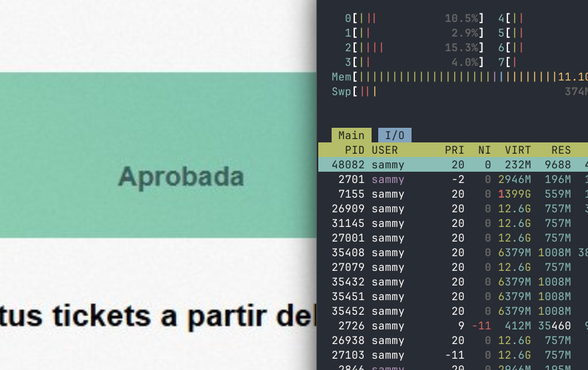This screenshot has width=588, height=370.
Task: Select process row with PID 35452
Action: pos(453,311)
